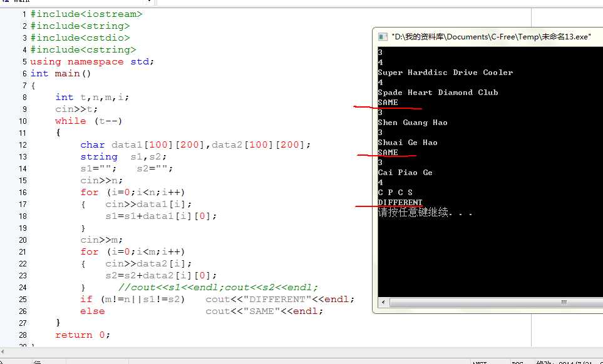Screen dimensions: 603x364
Task: Click the left arrow of the editor's horizontal scrollbar
Action: point(3,351)
